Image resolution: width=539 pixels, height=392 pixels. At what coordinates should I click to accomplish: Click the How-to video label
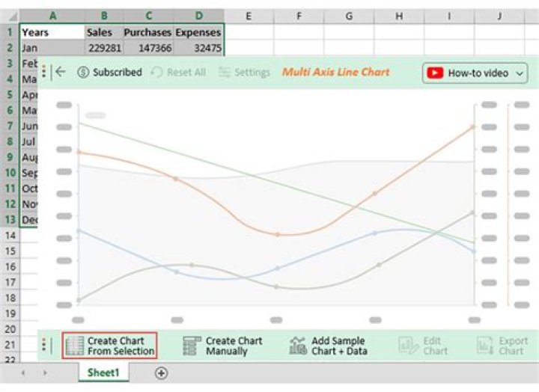click(x=478, y=73)
